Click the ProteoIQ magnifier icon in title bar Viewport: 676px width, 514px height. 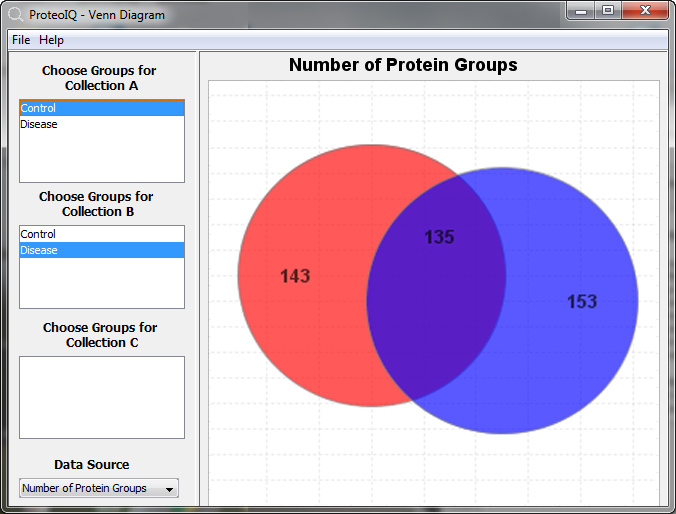pos(16,15)
